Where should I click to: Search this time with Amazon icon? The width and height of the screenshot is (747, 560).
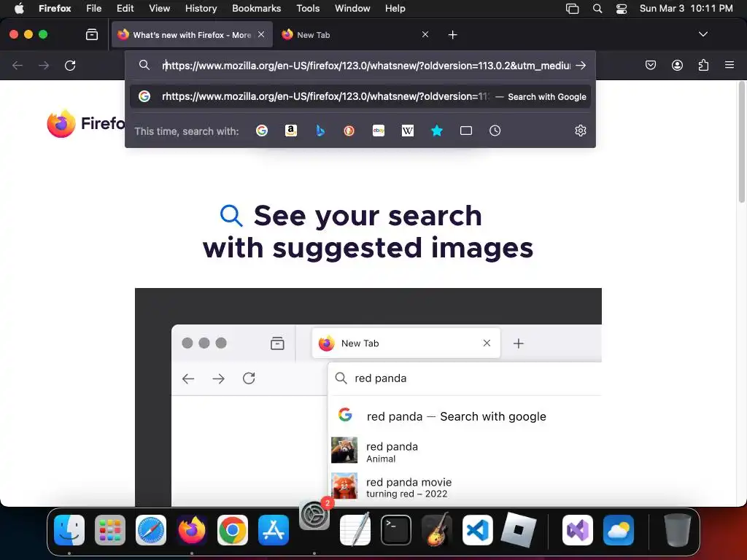290,131
